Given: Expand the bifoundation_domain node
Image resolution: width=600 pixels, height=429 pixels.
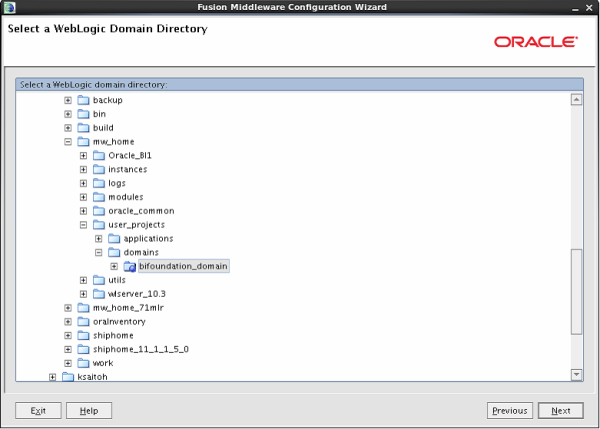Looking at the screenshot, I should coord(114,267).
